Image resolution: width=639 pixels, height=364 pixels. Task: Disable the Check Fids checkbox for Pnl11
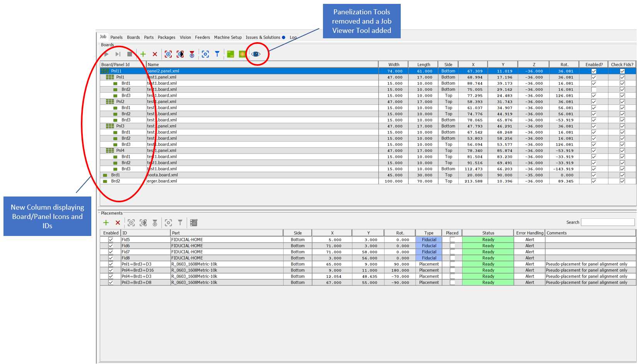[622, 71]
